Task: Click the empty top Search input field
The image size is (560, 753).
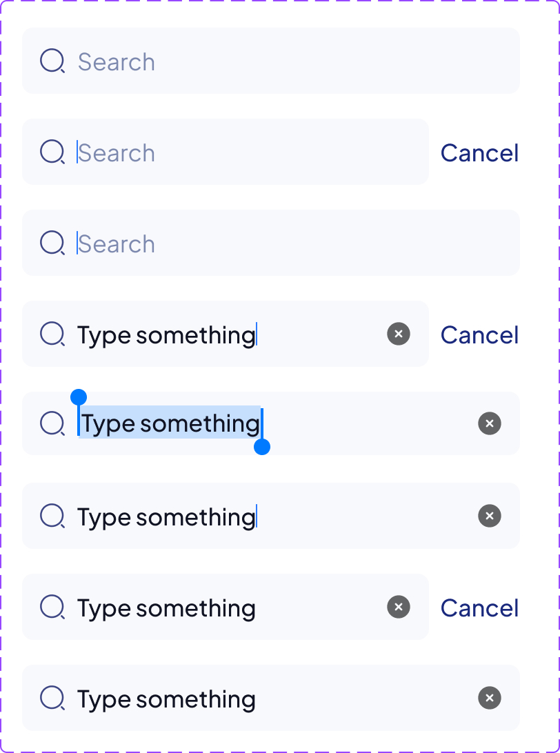Action: coord(207,61)
